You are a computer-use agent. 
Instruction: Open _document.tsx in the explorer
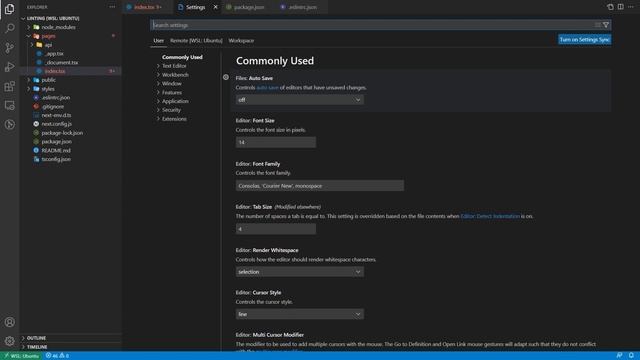[x=61, y=63]
